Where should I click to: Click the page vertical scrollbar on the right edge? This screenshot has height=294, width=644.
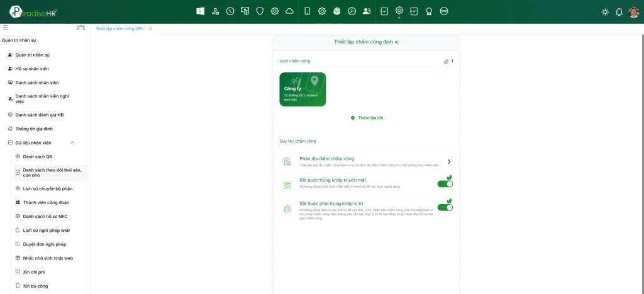coord(642,164)
